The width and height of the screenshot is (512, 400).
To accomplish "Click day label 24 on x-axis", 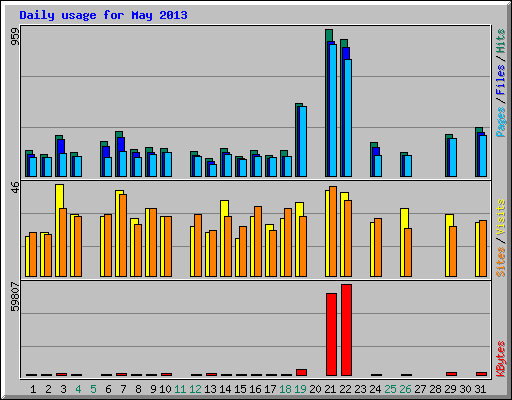I will (x=375, y=389).
